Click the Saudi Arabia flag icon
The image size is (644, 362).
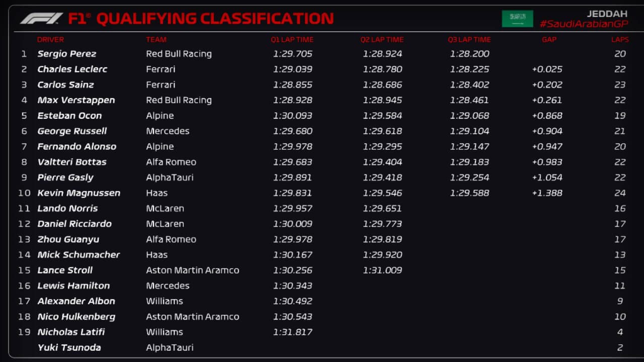point(517,19)
